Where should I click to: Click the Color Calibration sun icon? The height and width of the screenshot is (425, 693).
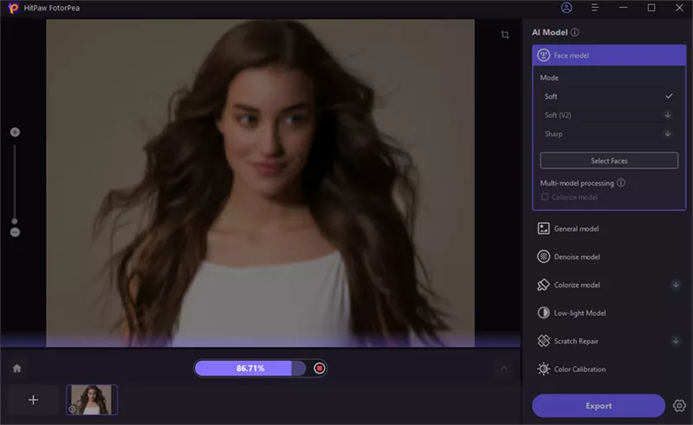point(544,369)
